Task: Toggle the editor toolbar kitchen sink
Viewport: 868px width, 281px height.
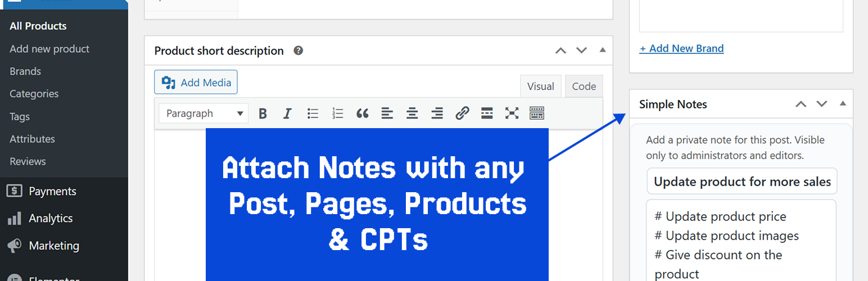Action: click(537, 114)
